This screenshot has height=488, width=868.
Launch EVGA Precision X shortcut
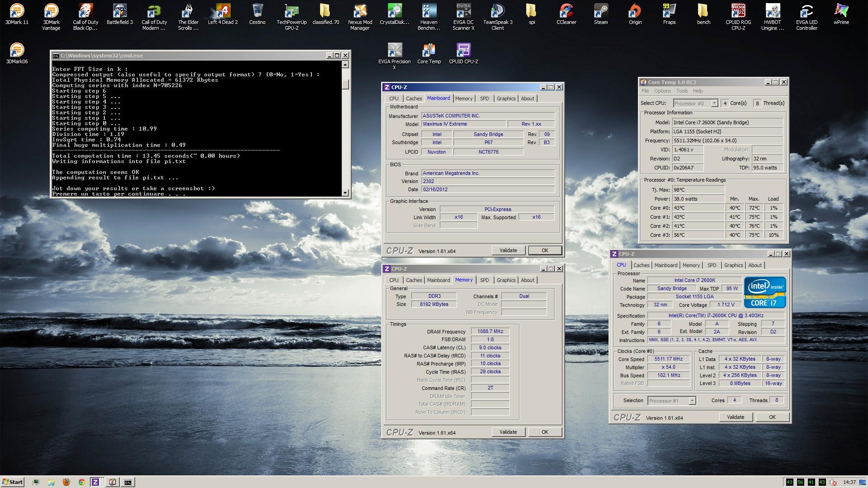tap(395, 56)
